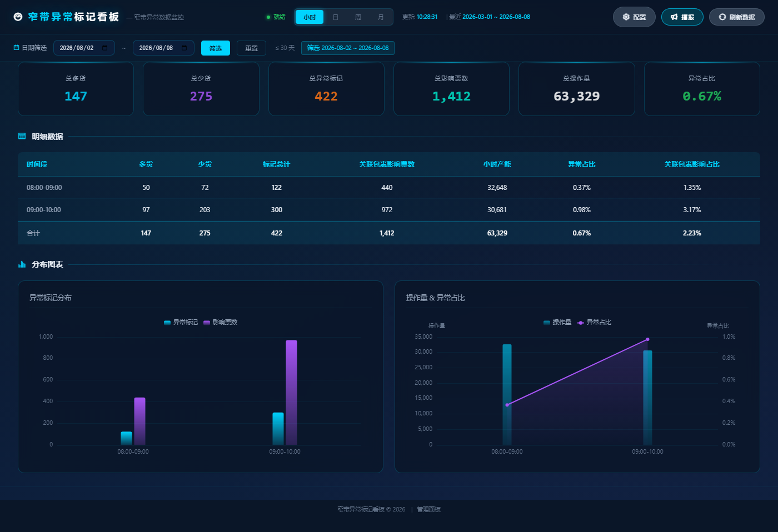This screenshot has height=532, width=778.
Task: Click the 3.17% cell
Action: point(692,210)
